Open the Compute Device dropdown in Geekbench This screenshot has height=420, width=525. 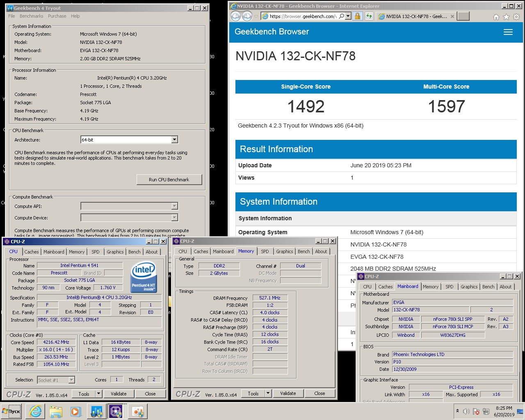[174, 217]
